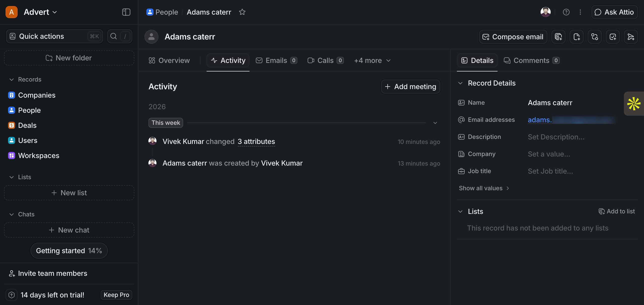The height and width of the screenshot is (305, 644).
Task: Expand the +4 more tabs dropdown
Action: [372, 60]
